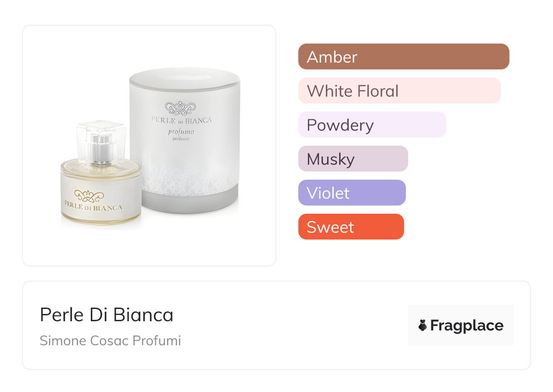
Task: Click the Perle di Bianca label on the bottle
Action: point(93,207)
